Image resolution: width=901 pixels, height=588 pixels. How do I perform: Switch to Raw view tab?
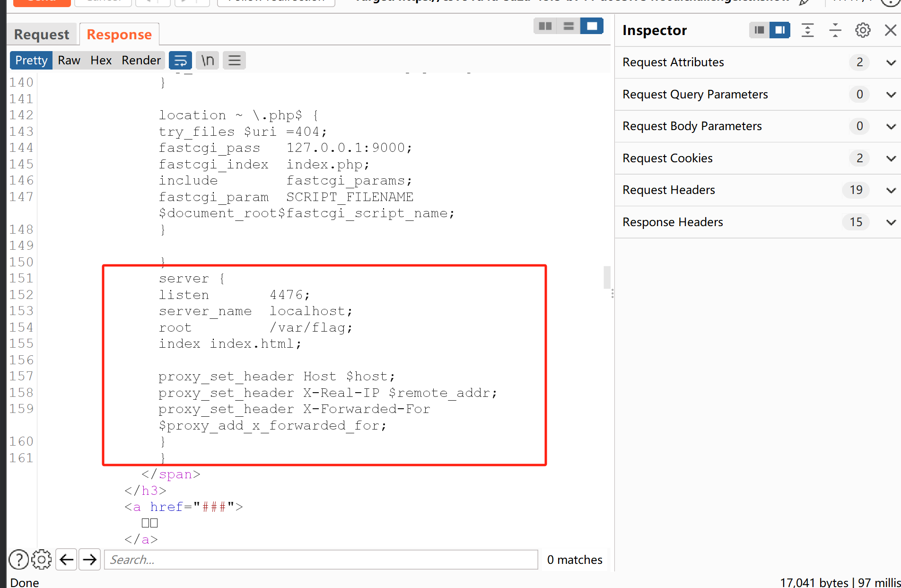(x=69, y=61)
